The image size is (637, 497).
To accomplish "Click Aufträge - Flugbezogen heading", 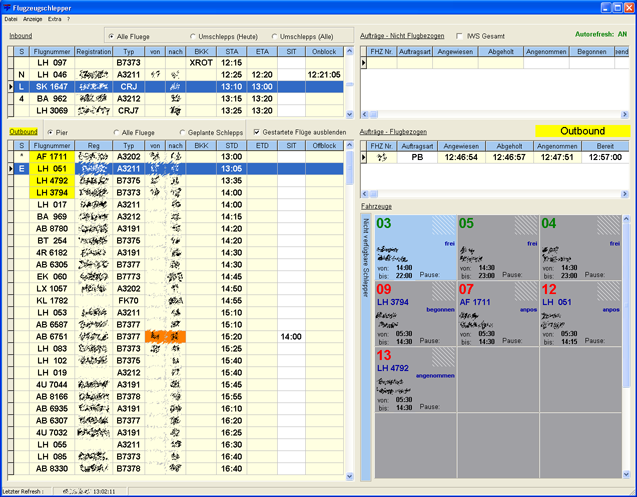I will point(393,132).
